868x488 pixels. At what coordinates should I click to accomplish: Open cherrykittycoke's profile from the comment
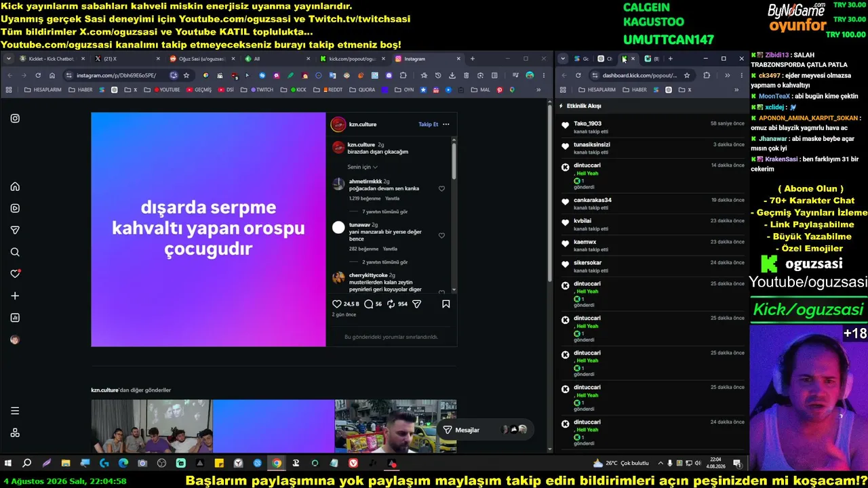(x=368, y=275)
